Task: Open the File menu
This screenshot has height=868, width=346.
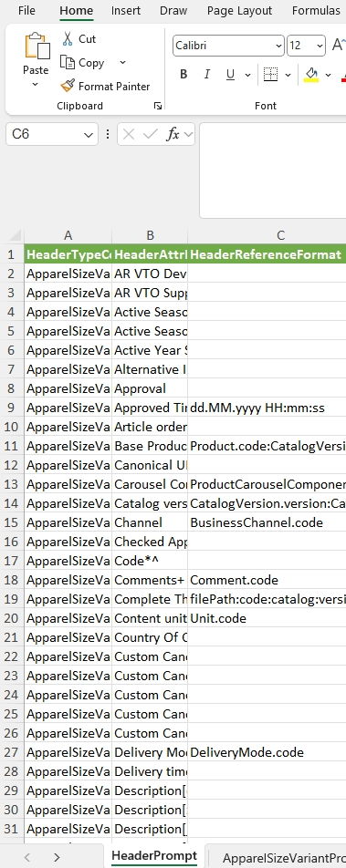Action: (x=26, y=11)
